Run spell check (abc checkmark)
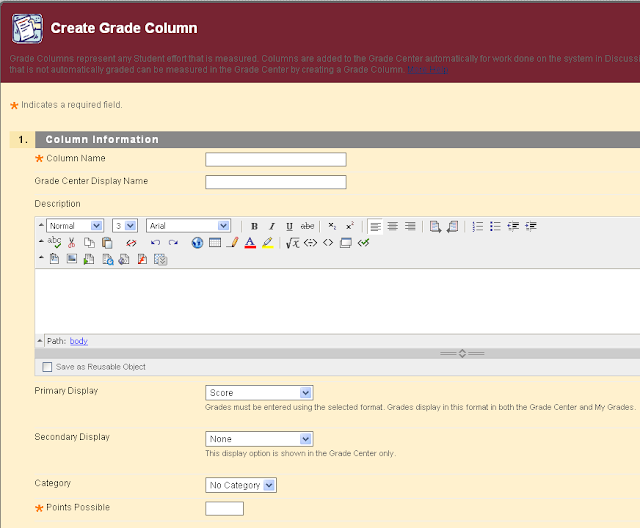The image size is (640, 528). [54, 242]
